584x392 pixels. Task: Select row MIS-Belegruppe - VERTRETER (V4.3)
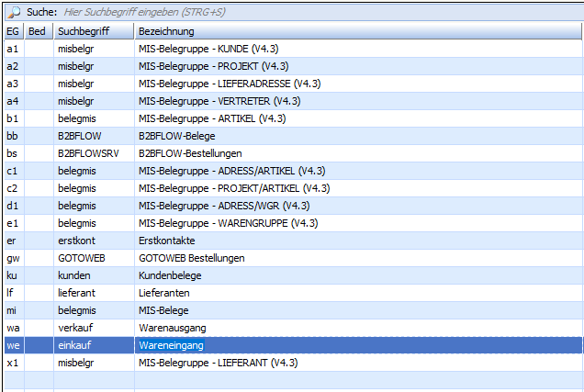(x=293, y=101)
